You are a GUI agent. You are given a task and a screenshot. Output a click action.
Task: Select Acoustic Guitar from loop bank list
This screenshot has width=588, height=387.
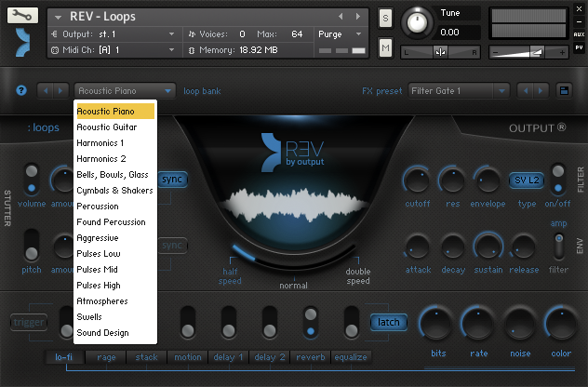coord(115,127)
